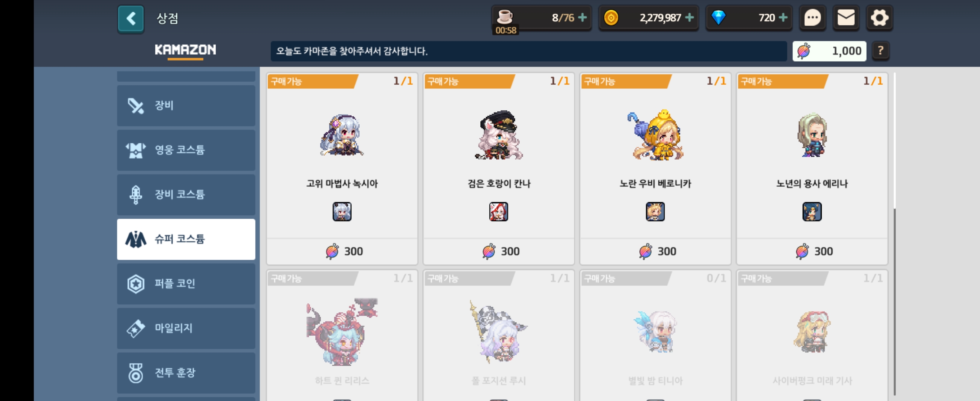Select the 장비 category
Image resolution: width=980 pixels, height=401 pixels.
(186, 105)
